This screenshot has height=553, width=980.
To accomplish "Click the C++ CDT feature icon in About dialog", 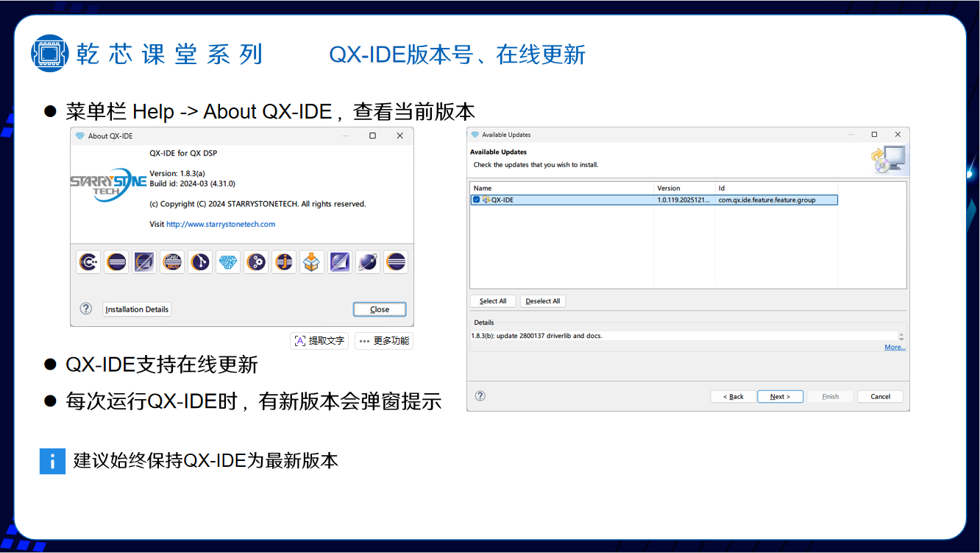I will click(x=89, y=262).
